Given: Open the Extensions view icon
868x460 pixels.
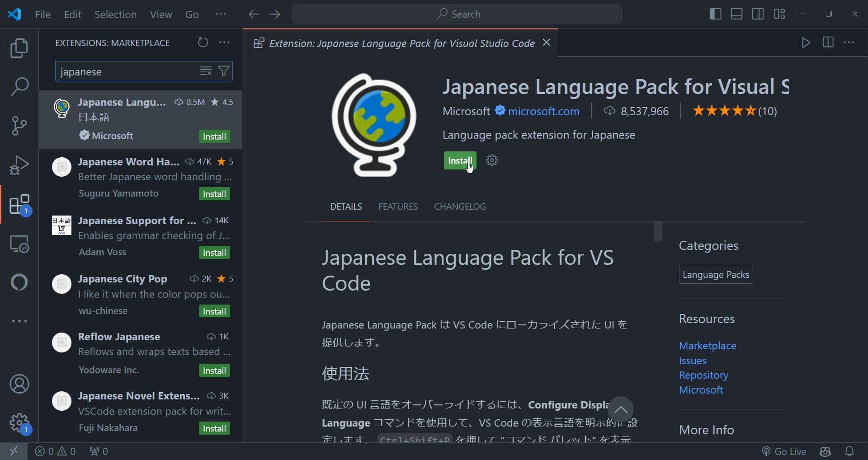Looking at the screenshot, I should [19, 205].
